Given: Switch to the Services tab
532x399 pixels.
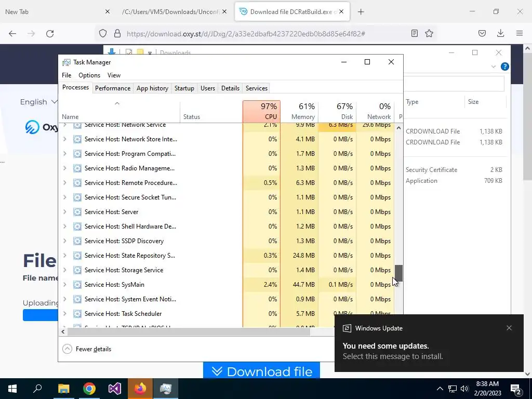Looking at the screenshot, I should [257, 88].
